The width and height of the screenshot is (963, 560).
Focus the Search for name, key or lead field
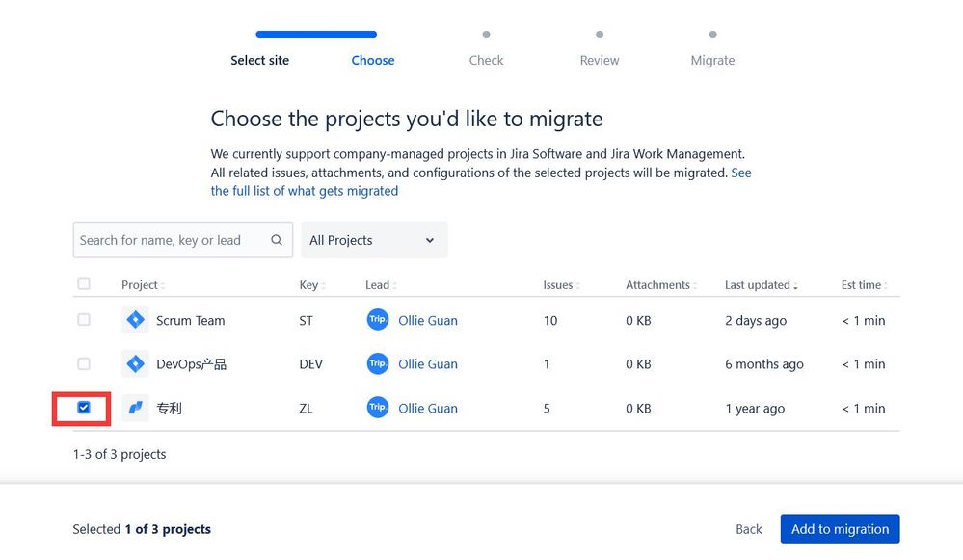coord(182,240)
